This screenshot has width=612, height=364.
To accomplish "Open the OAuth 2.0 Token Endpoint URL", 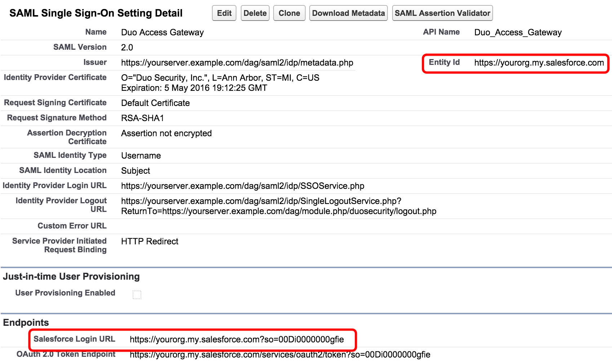I will (x=280, y=354).
